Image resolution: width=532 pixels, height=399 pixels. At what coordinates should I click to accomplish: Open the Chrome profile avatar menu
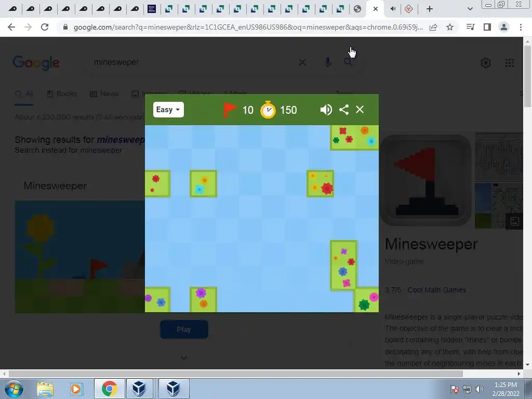(504, 27)
